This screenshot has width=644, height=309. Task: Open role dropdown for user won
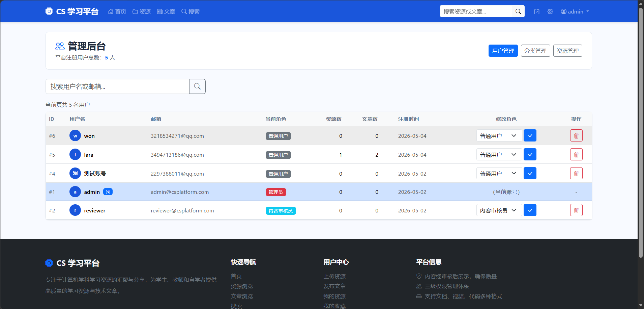pos(499,136)
